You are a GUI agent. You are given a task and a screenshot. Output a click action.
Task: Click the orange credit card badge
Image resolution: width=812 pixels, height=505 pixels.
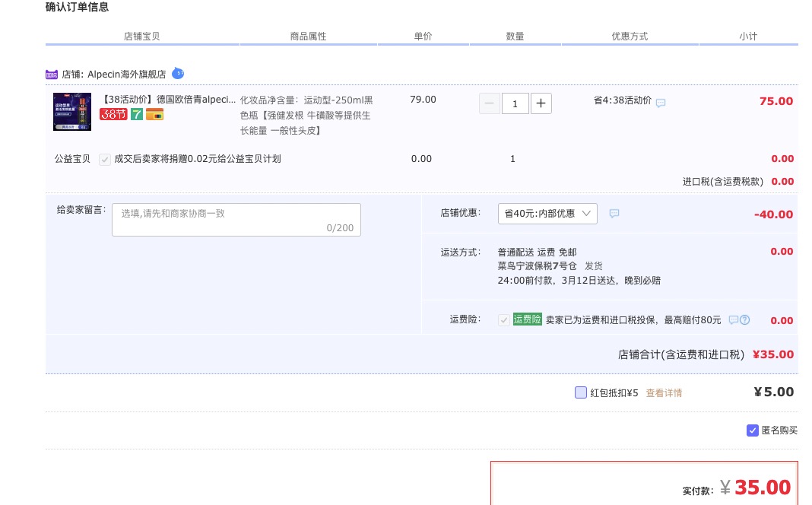pyautogui.click(x=154, y=114)
